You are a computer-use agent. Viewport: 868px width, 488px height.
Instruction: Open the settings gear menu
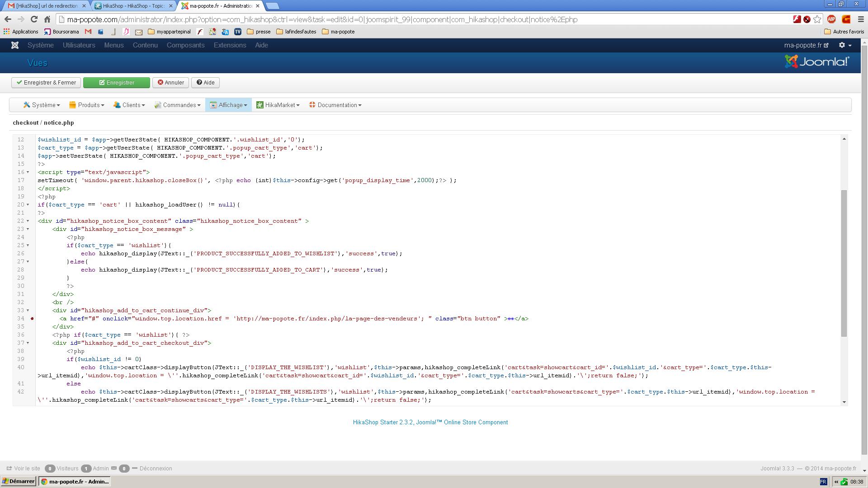844,45
